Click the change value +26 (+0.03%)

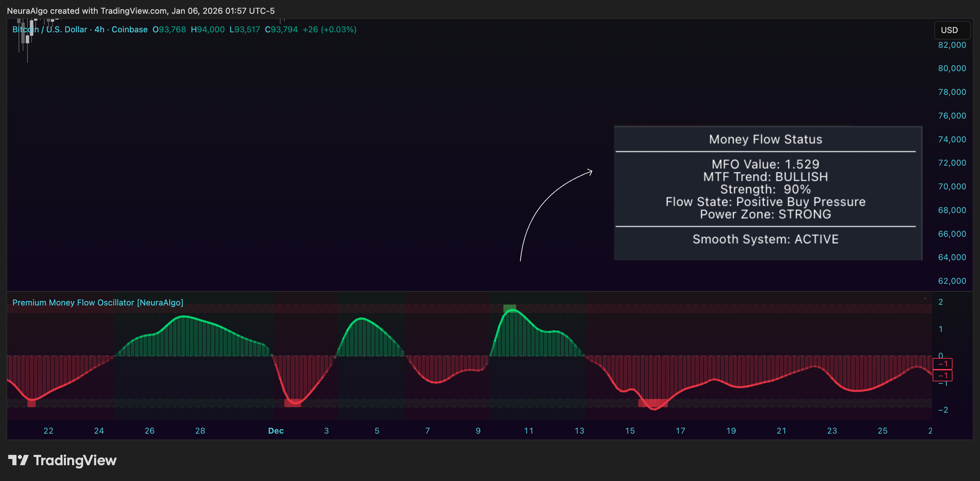(x=329, y=29)
